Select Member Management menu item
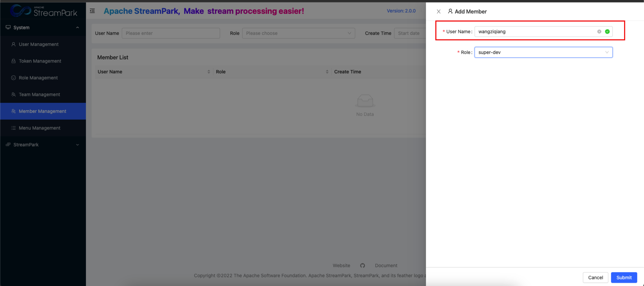This screenshot has width=644, height=286. pyautogui.click(x=43, y=111)
